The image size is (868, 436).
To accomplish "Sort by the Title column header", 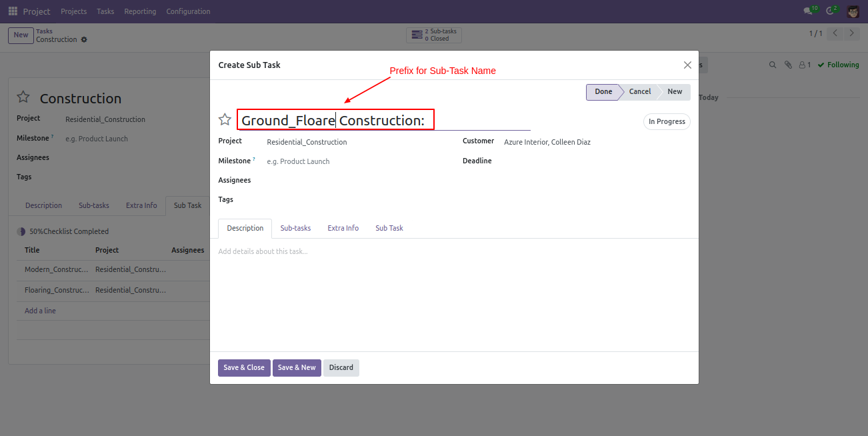I will click(32, 250).
